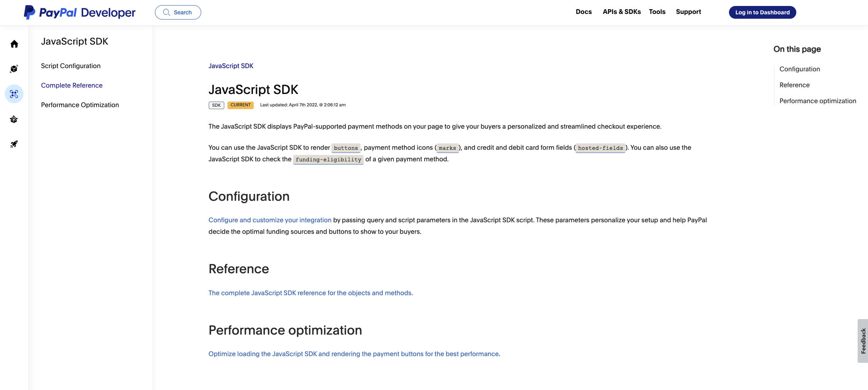Viewport: 868px width, 390px height.
Task: Open the Tools menu
Action: (657, 12)
